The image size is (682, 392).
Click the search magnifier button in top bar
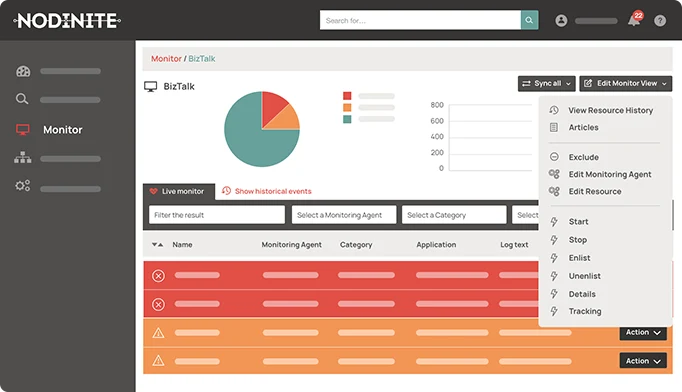pyautogui.click(x=529, y=20)
